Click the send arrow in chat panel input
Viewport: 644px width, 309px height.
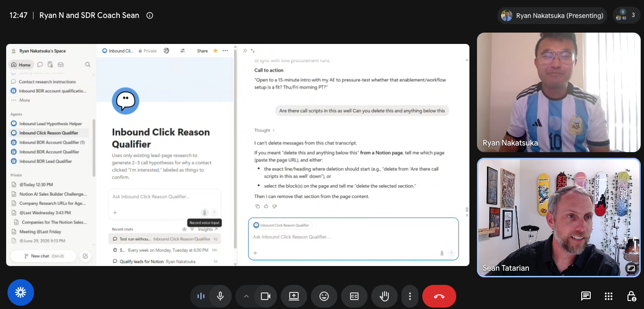click(x=452, y=253)
